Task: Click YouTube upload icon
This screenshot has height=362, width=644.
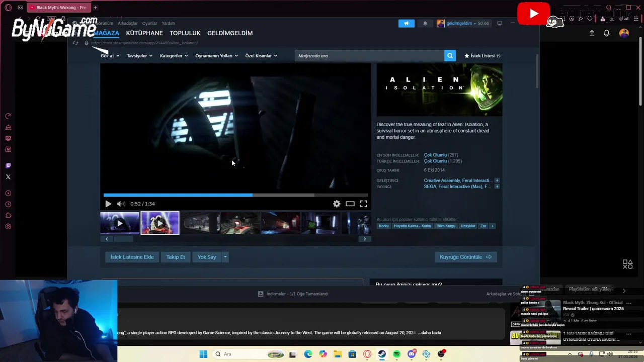Action: pyautogui.click(x=592, y=33)
